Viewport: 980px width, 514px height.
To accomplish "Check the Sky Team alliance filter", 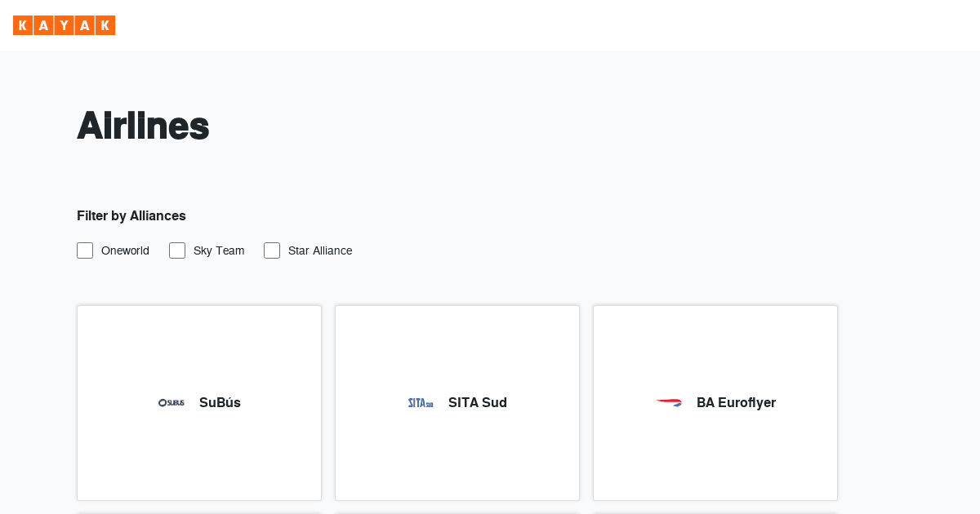I will pyautogui.click(x=177, y=250).
